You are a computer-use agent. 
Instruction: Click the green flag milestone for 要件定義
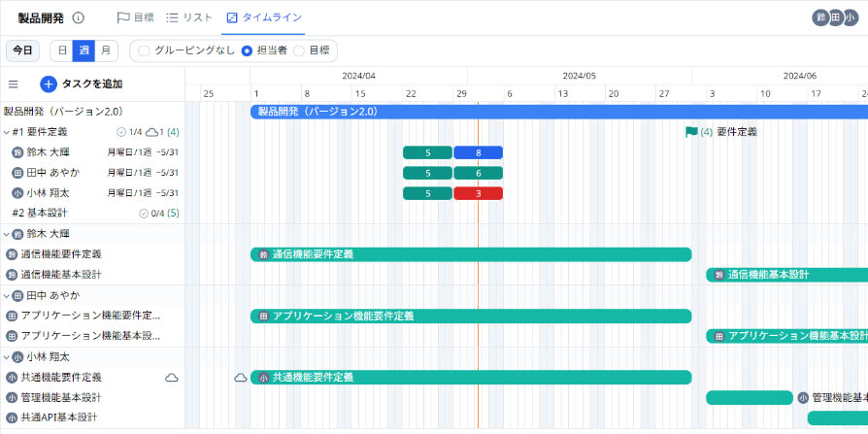pyautogui.click(x=691, y=132)
